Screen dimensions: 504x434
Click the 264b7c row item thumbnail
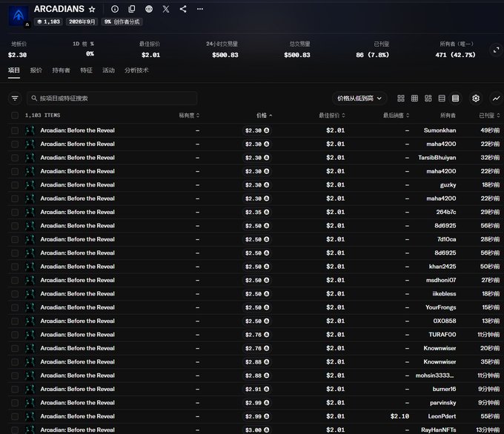pyautogui.click(x=30, y=213)
